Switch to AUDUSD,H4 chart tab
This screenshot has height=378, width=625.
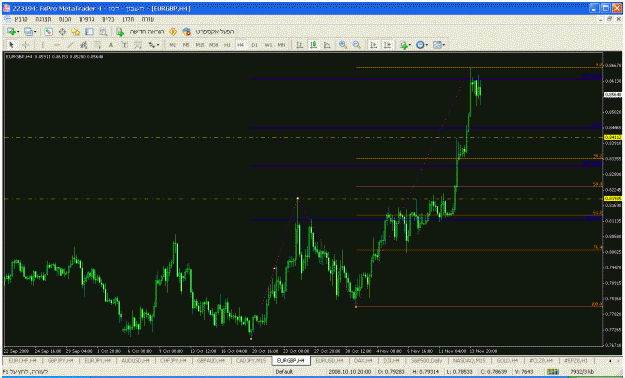[135, 360]
